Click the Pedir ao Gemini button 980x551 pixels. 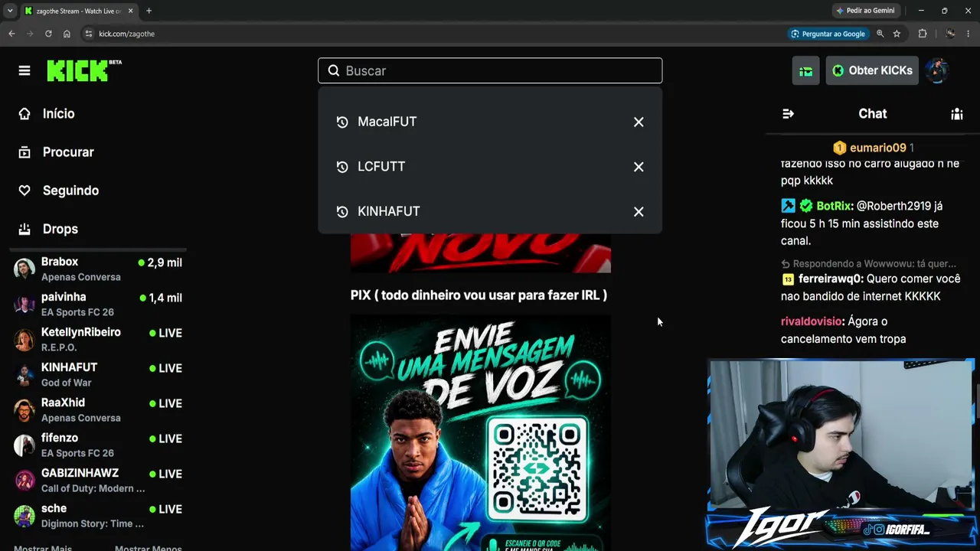(865, 11)
